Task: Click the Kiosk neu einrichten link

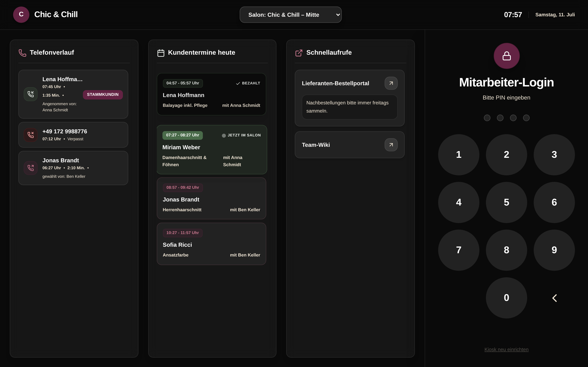Action: pyautogui.click(x=506, y=349)
